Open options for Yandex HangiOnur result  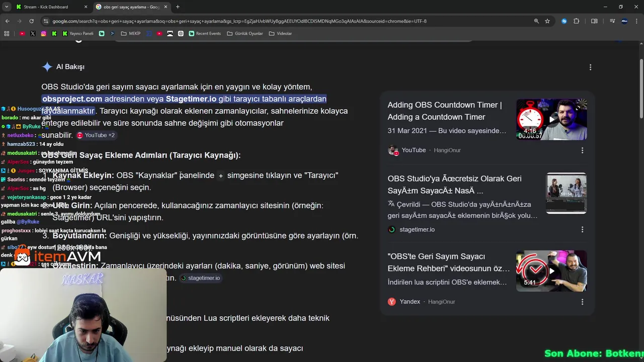(x=582, y=302)
